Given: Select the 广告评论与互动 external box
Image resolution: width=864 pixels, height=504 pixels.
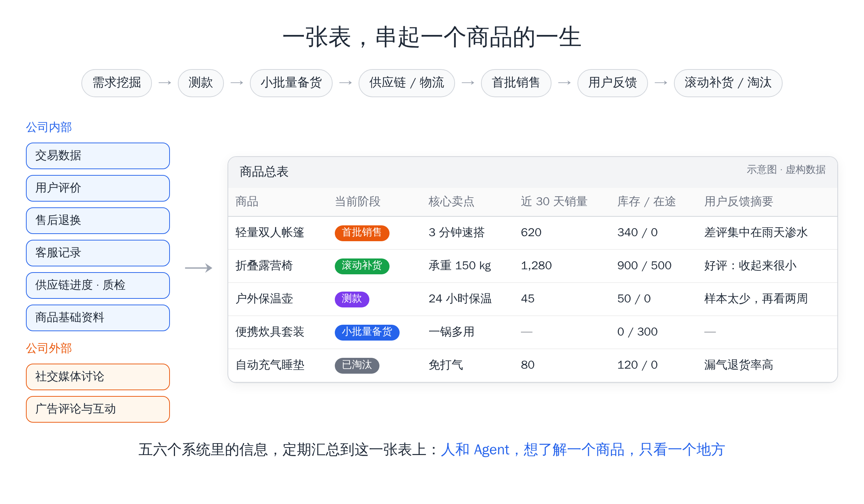Looking at the screenshot, I should pyautogui.click(x=98, y=409).
